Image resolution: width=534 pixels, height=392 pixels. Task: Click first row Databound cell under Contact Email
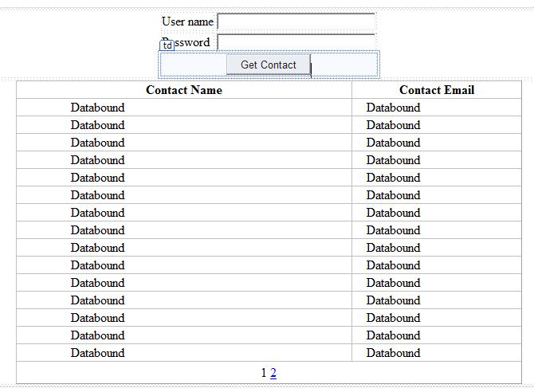tap(393, 108)
